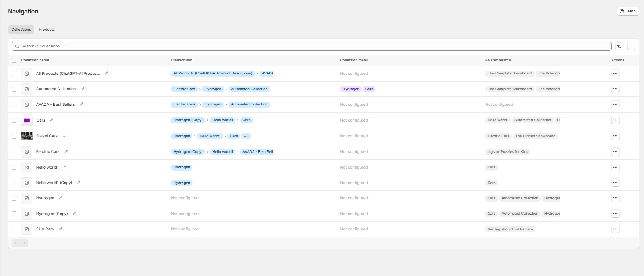Click pencil icon beside Automated Collection

(83, 89)
